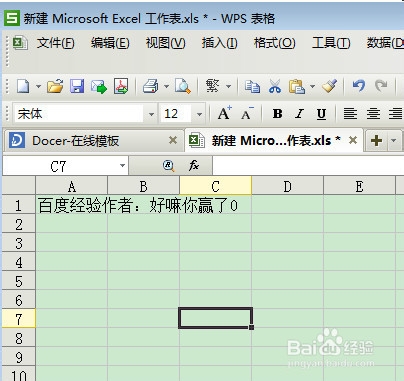
Task: Click the Undo arrow icon
Action: pyautogui.click(x=359, y=86)
